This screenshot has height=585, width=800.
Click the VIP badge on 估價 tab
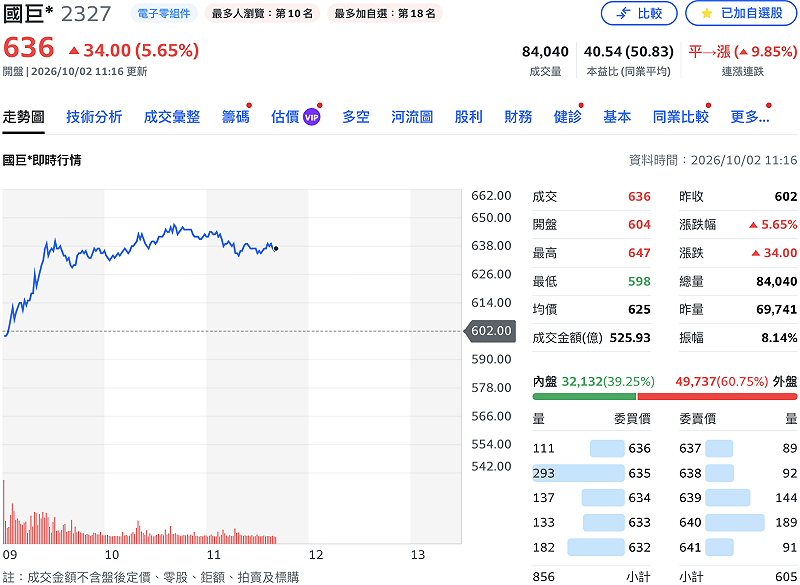311,117
